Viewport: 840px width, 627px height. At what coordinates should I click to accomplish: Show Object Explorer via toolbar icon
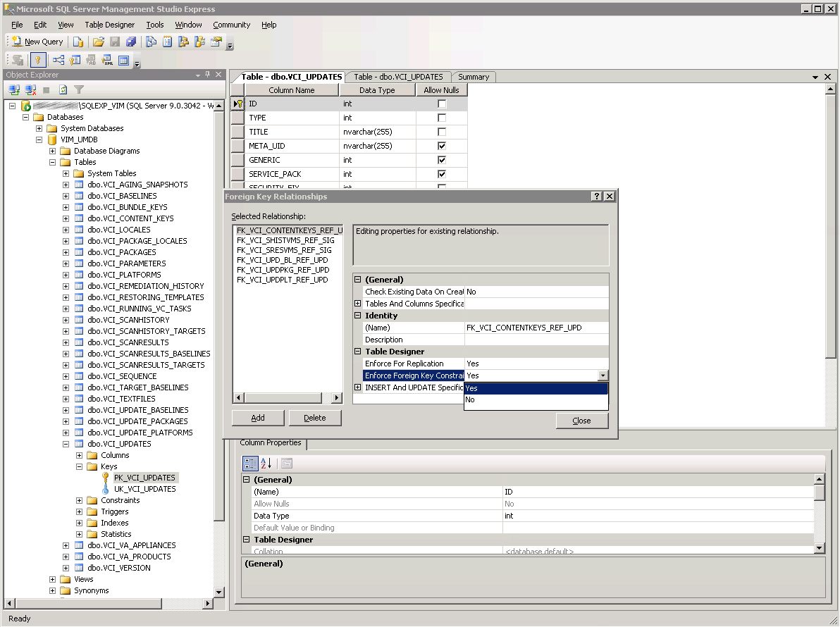coord(184,42)
